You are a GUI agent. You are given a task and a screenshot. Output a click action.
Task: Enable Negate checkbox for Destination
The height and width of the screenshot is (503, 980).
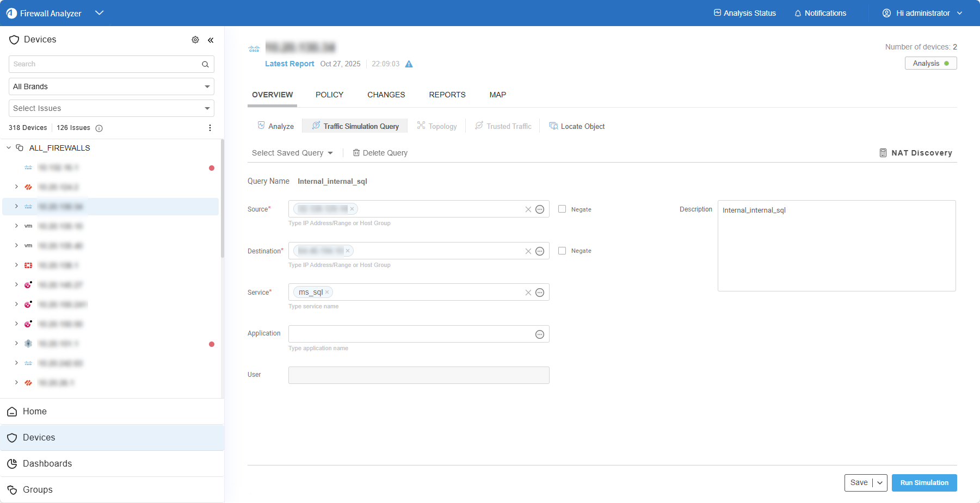coord(562,251)
